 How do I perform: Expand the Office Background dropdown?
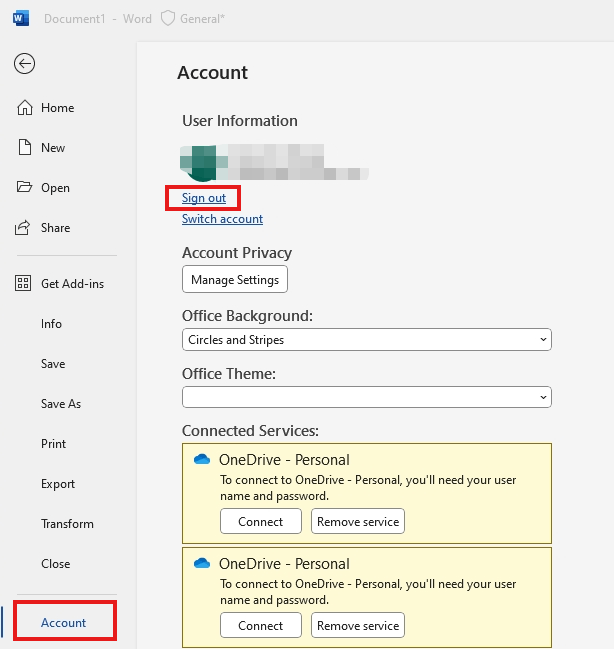[367, 340]
